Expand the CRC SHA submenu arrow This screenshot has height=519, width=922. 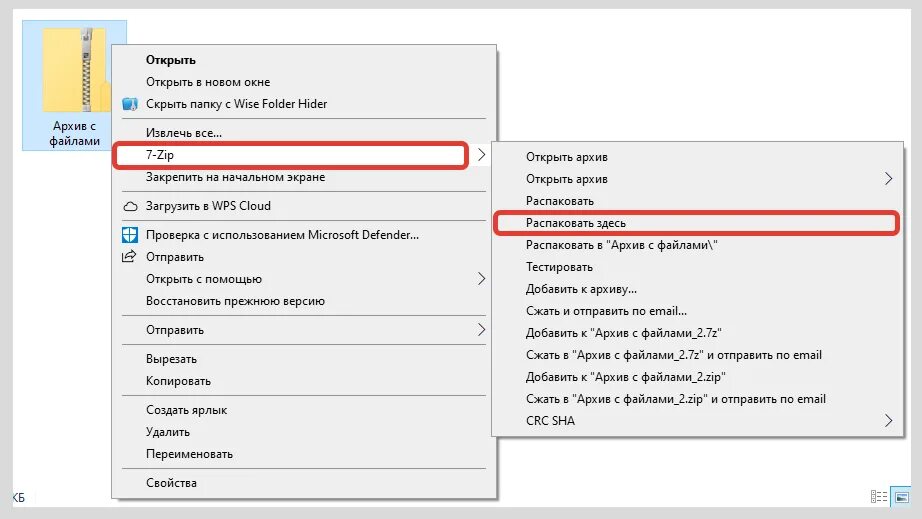pos(888,420)
